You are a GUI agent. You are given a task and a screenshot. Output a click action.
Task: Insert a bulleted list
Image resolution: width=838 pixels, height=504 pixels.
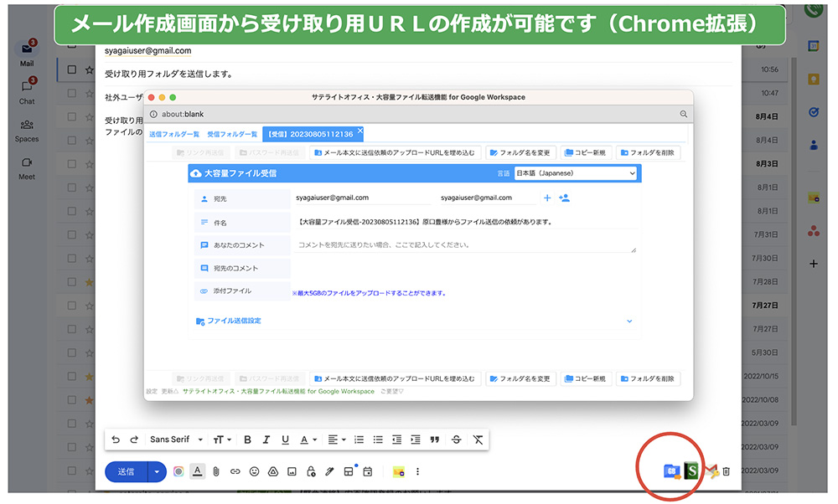click(378, 440)
